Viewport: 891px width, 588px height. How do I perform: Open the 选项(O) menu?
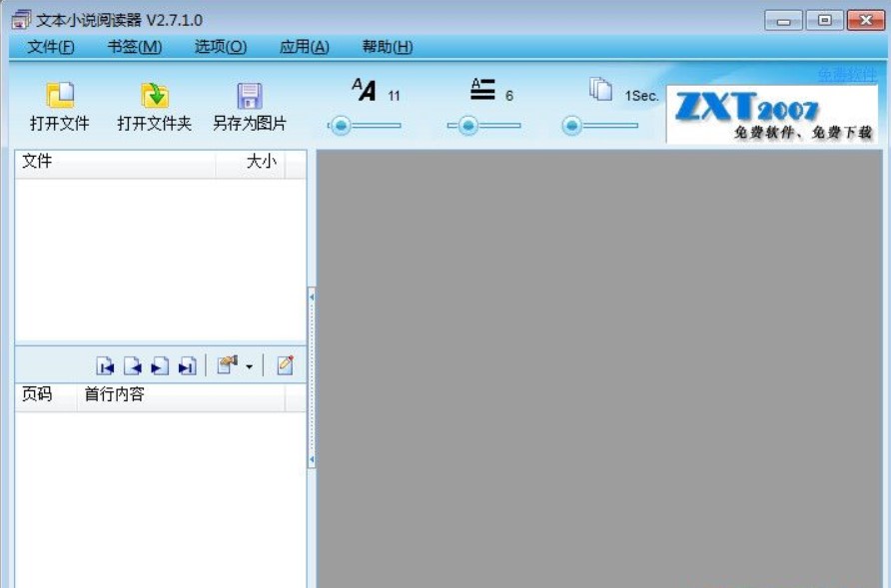[221, 47]
